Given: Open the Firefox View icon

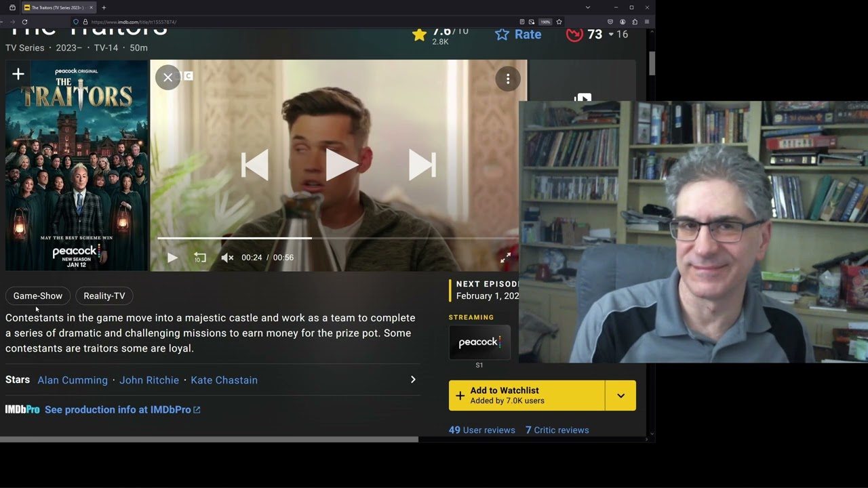Looking at the screenshot, I should (12, 7).
